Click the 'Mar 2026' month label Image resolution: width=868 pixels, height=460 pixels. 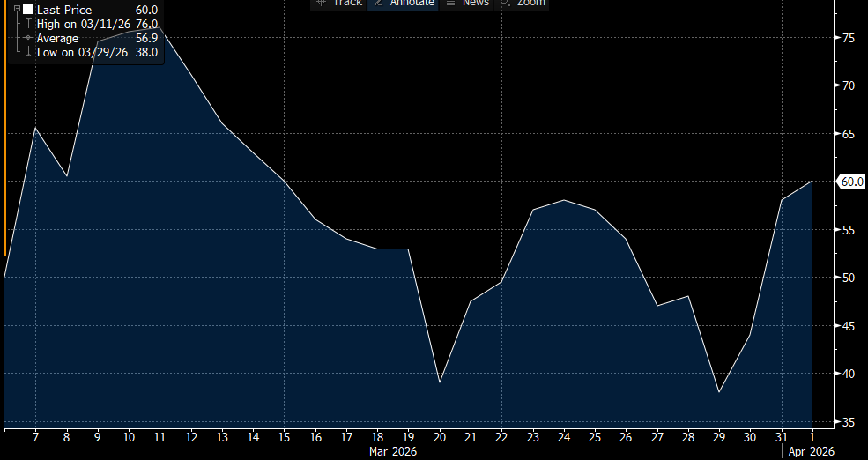pos(393,451)
